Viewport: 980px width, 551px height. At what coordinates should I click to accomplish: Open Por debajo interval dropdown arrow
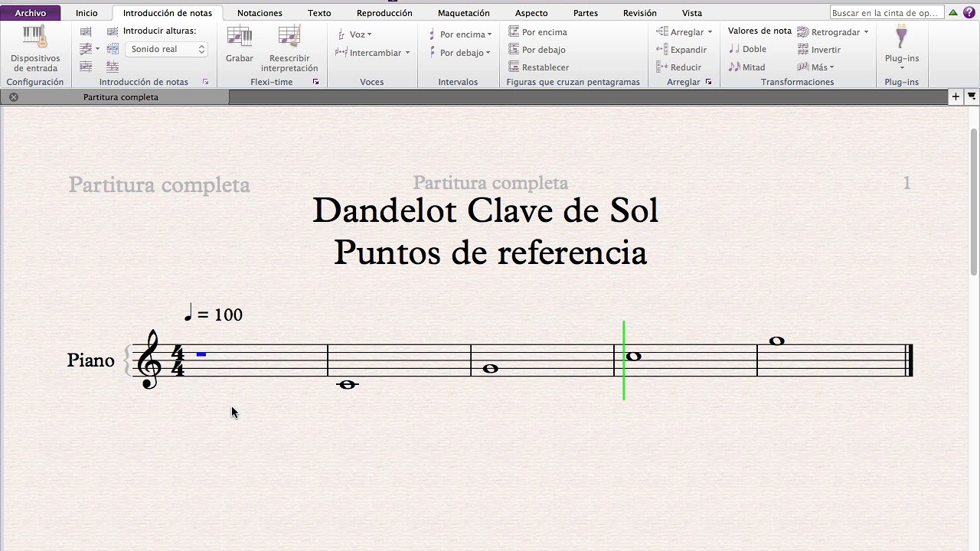click(488, 53)
